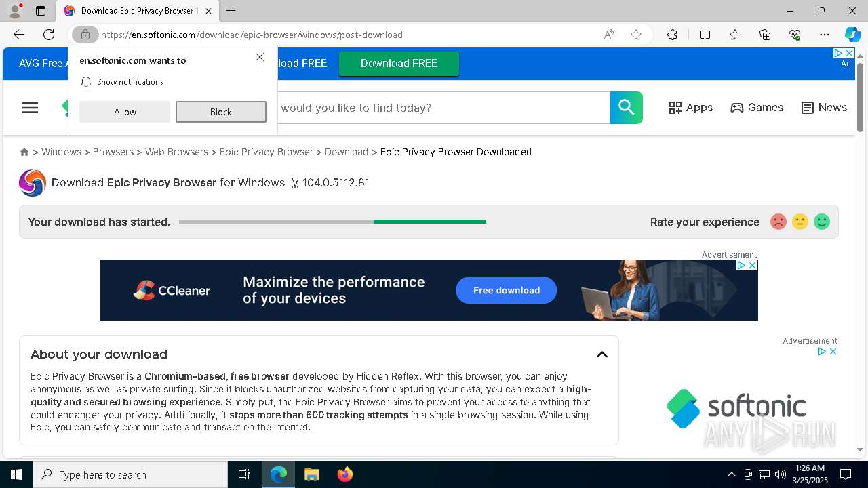Open the Collections icon
The image size is (868, 488).
click(765, 35)
